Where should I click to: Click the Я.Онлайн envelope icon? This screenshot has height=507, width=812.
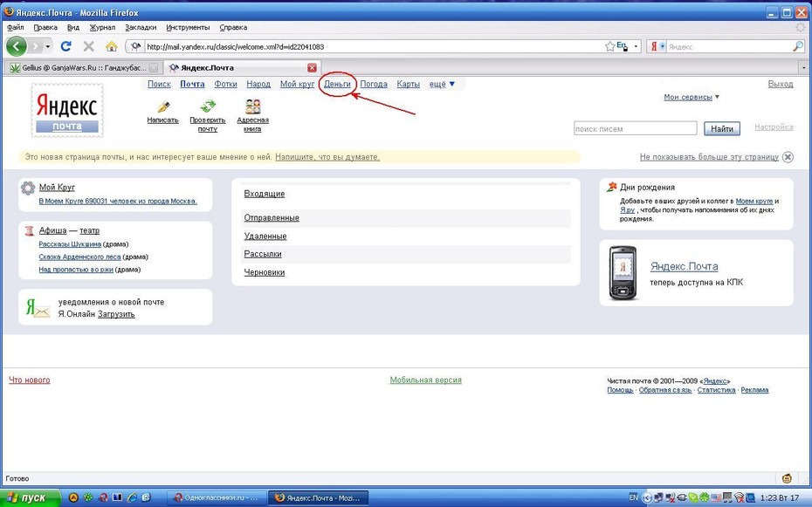[x=38, y=308]
